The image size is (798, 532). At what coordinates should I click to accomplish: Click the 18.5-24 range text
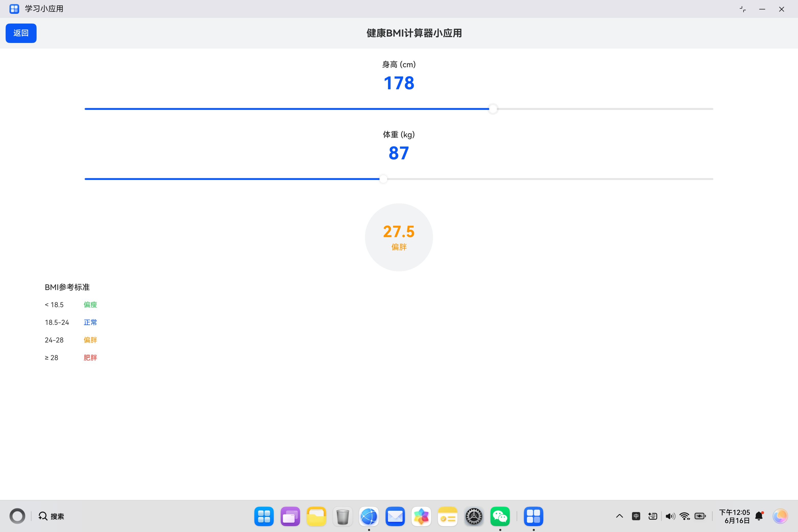point(57,322)
